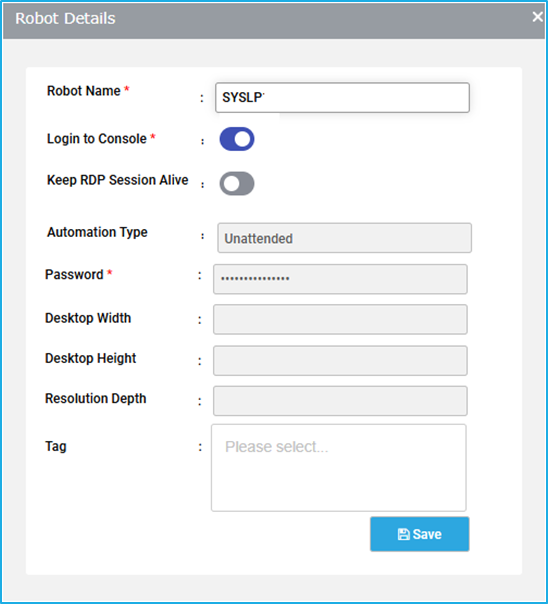Click the floppy disk icon on Save

pyautogui.click(x=403, y=534)
